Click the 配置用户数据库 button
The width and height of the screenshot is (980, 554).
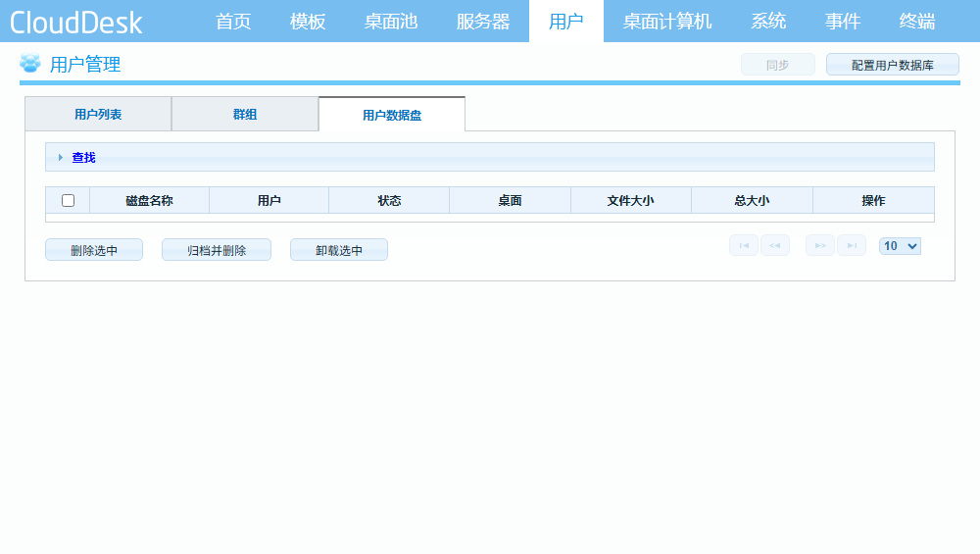coord(893,65)
